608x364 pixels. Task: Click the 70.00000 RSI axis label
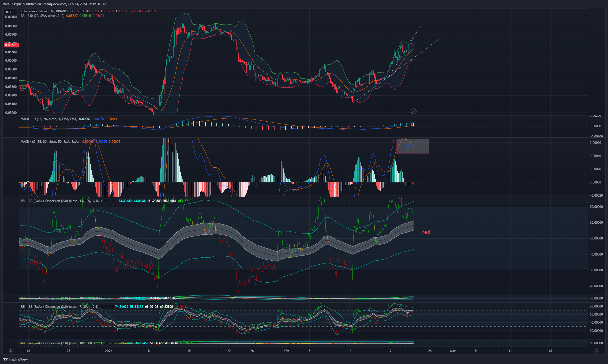[596, 207]
